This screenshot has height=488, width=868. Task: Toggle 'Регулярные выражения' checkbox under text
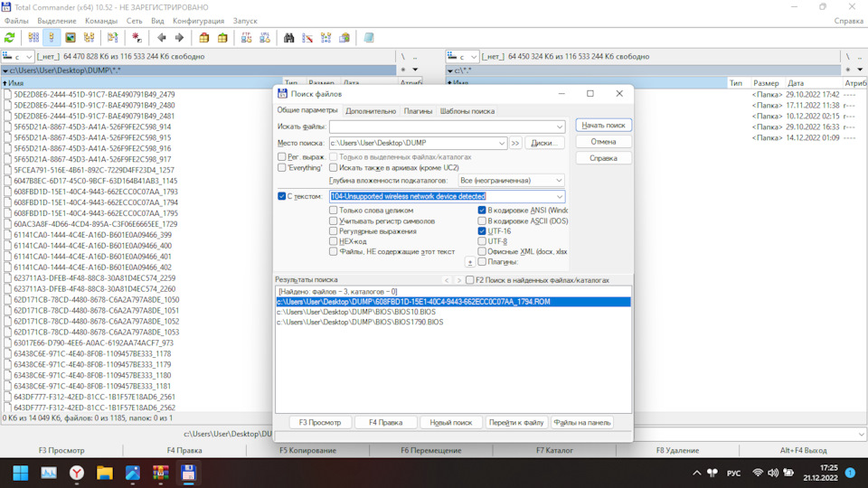point(334,231)
